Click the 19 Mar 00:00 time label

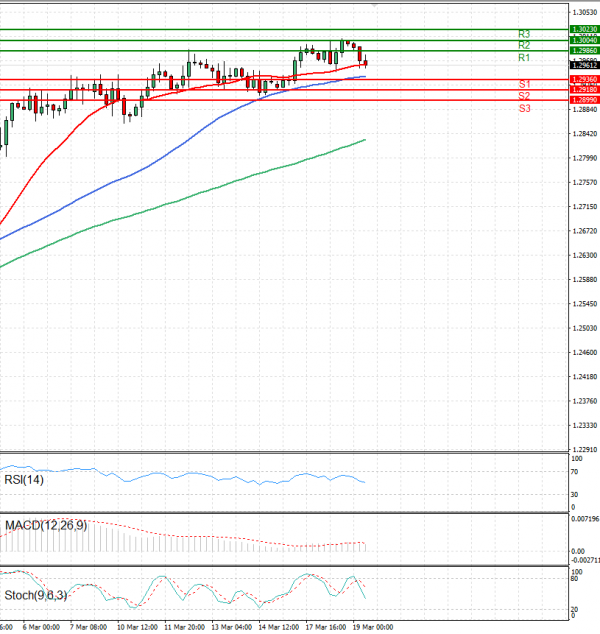(x=373, y=627)
